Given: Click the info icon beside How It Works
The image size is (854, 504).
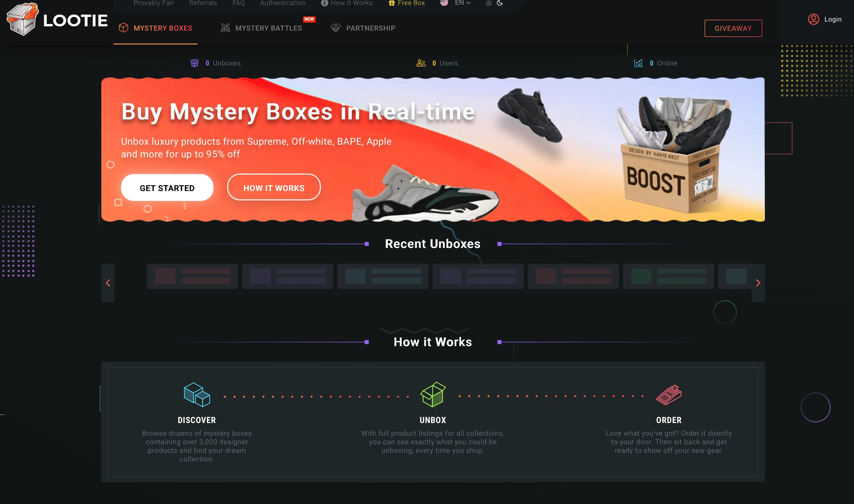Looking at the screenshot, I should coord(324,3).
